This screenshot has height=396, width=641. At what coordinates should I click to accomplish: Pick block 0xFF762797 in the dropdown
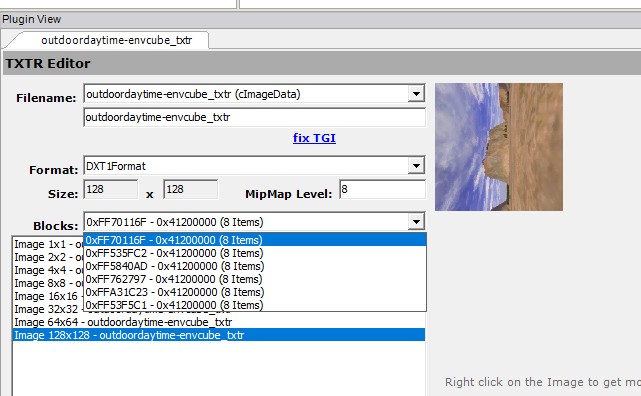pyautogui.click(x=255, y=279)
